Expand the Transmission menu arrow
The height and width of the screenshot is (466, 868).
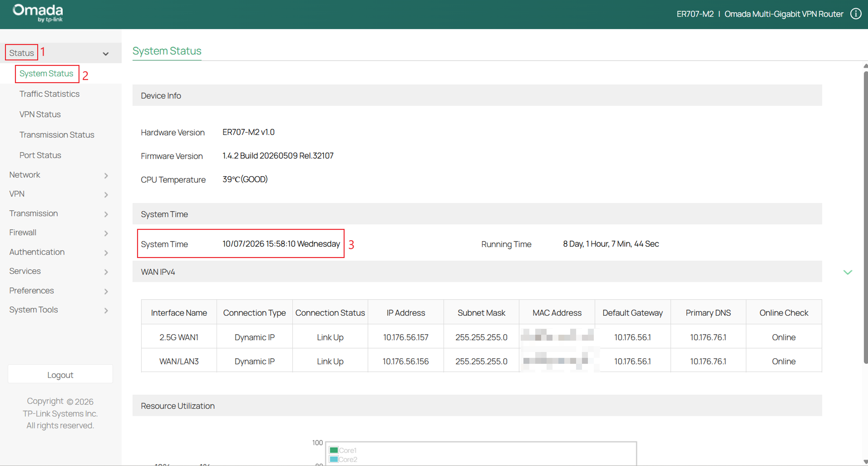pos(106,214)
